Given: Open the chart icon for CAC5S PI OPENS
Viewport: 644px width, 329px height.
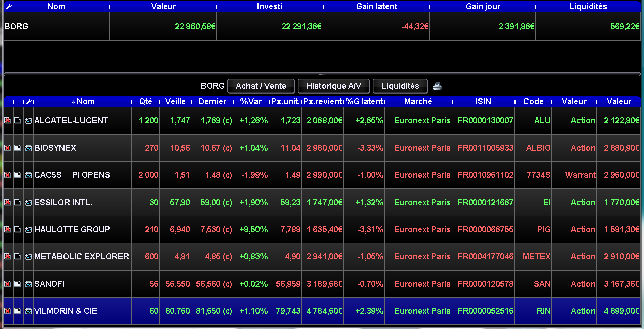Looking at the screenshot, I should [x=28, y=175].
